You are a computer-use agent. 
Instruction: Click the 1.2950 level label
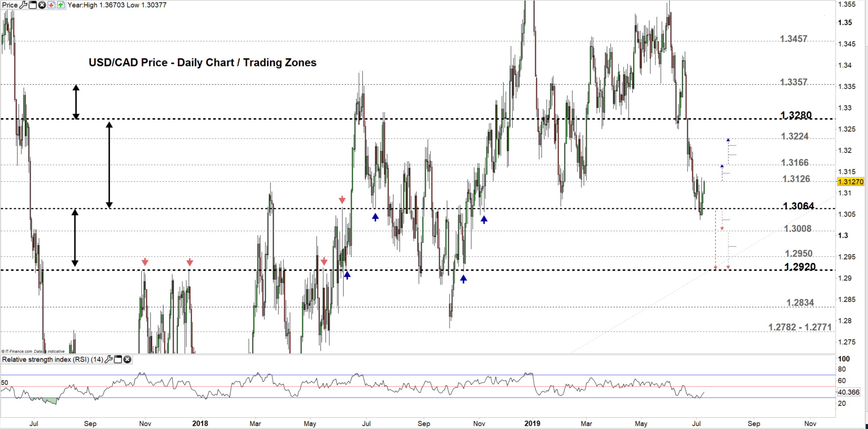click(798, 254)
